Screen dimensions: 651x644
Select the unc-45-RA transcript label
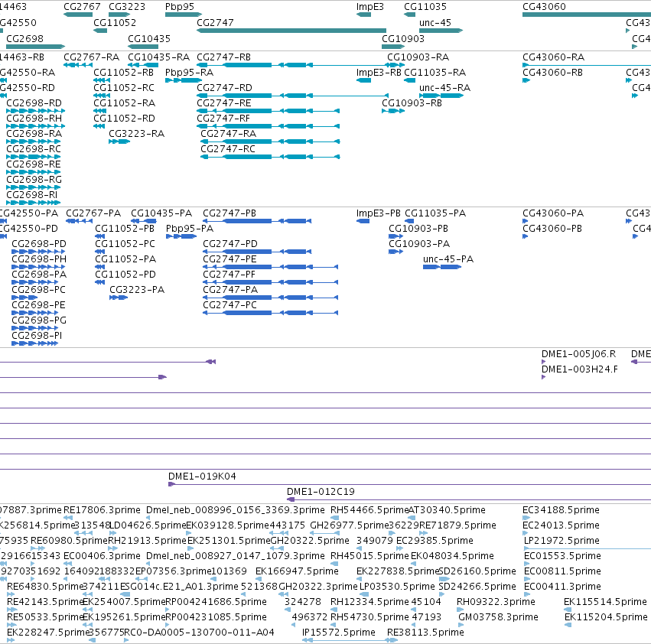coord(444,88)
